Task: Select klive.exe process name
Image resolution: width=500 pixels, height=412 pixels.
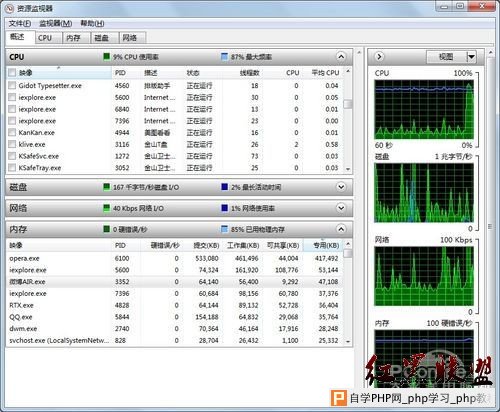Action: pos(32,144)
